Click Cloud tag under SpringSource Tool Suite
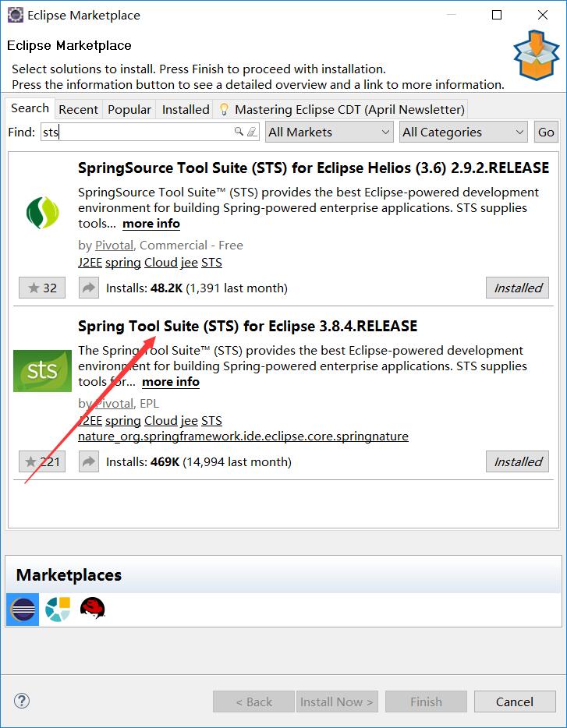The height and width of the screenshot is (728, 567). pos(161,263)
